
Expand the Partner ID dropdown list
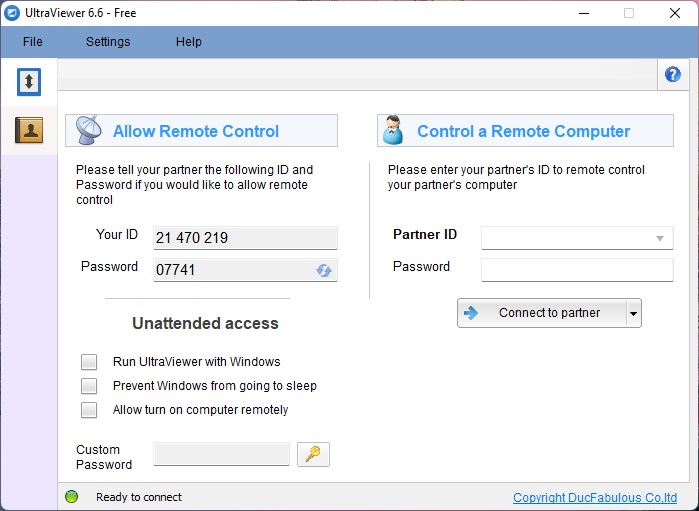(x=660, y=238)
